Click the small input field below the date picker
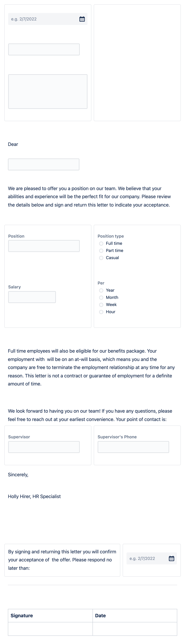 (x=44, y=49)
